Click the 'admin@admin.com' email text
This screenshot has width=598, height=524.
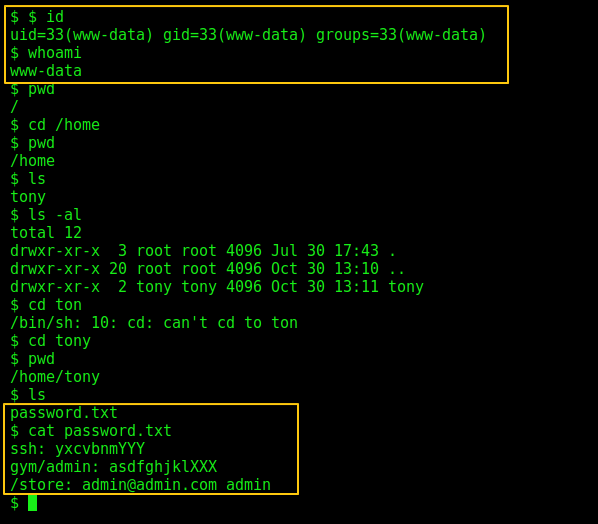tap(150, 485)
